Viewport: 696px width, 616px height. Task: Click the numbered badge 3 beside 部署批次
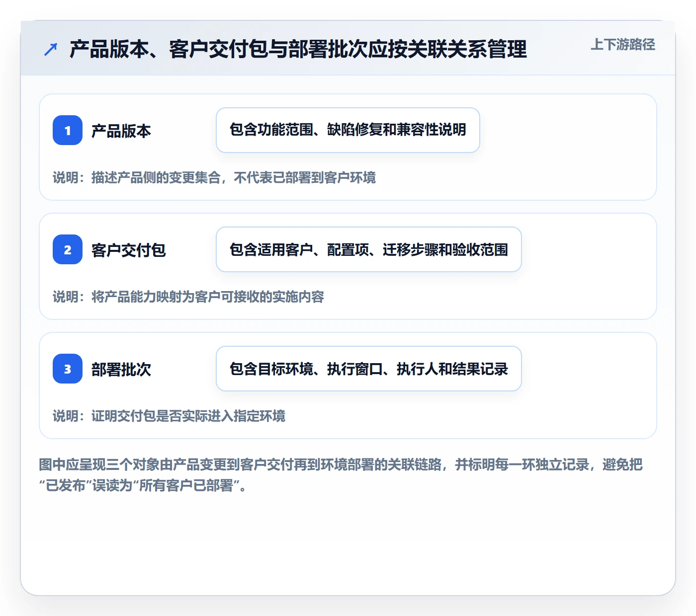[68, 369]
